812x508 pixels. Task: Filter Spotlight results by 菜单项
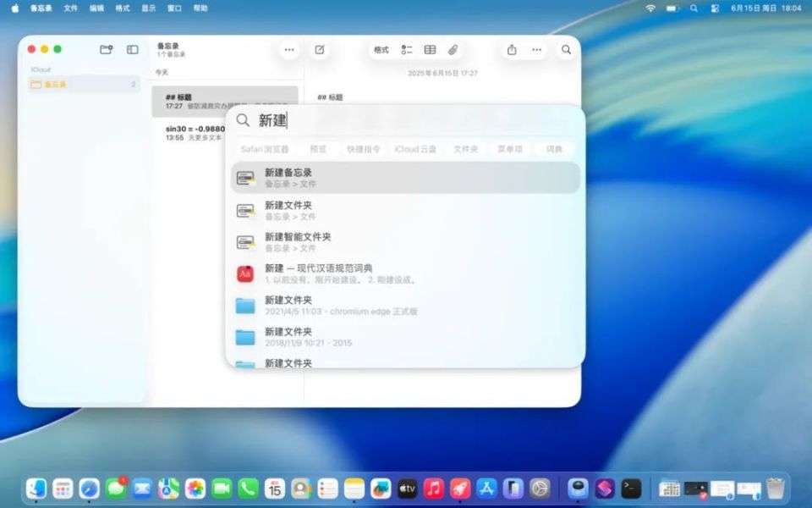coord(509,149)
